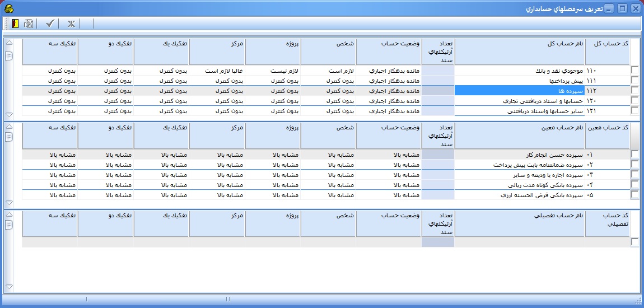Image resolution: width=644 pixels, height=308 pixels.
Task: Click empty name field in detail account grid
Action: click(519, 242)
